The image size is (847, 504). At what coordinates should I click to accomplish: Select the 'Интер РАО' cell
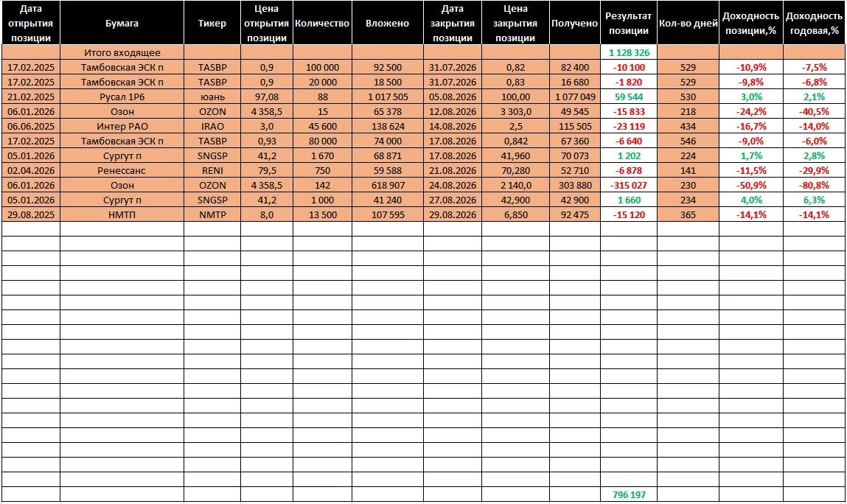(x=122, y=127)
